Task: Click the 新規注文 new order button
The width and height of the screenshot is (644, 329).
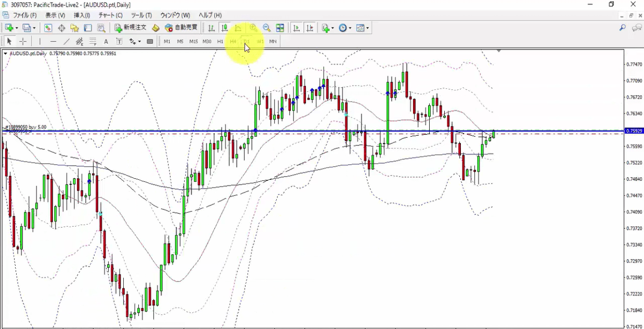Action: [131, 28]
